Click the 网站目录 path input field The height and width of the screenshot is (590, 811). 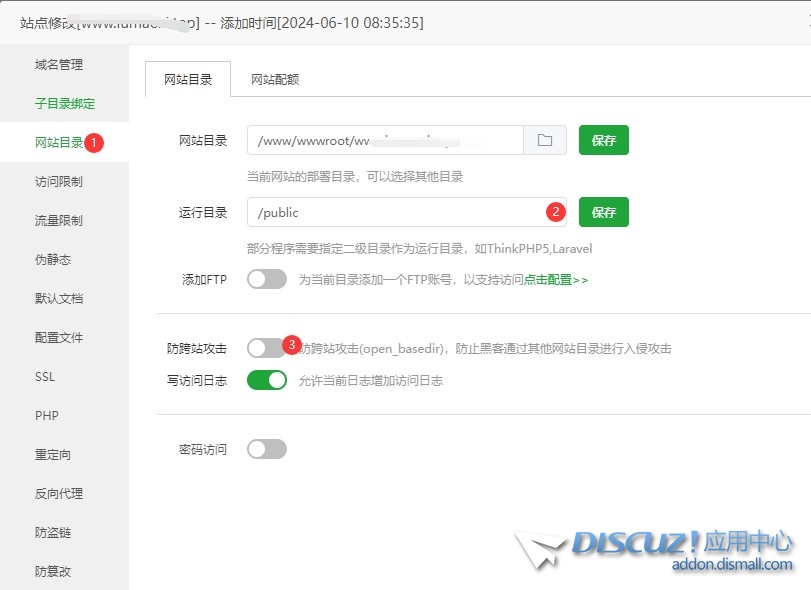pos(385,141)
